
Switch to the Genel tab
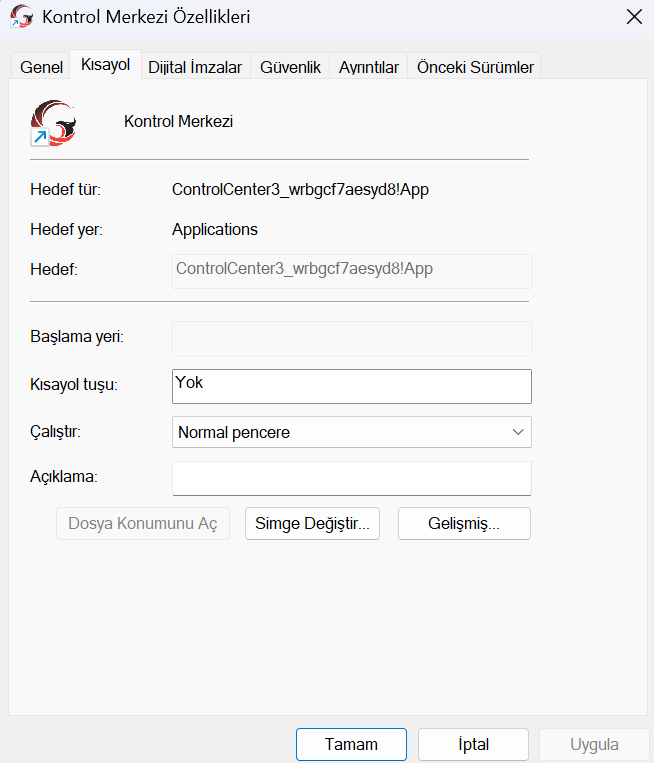(41, 67)
